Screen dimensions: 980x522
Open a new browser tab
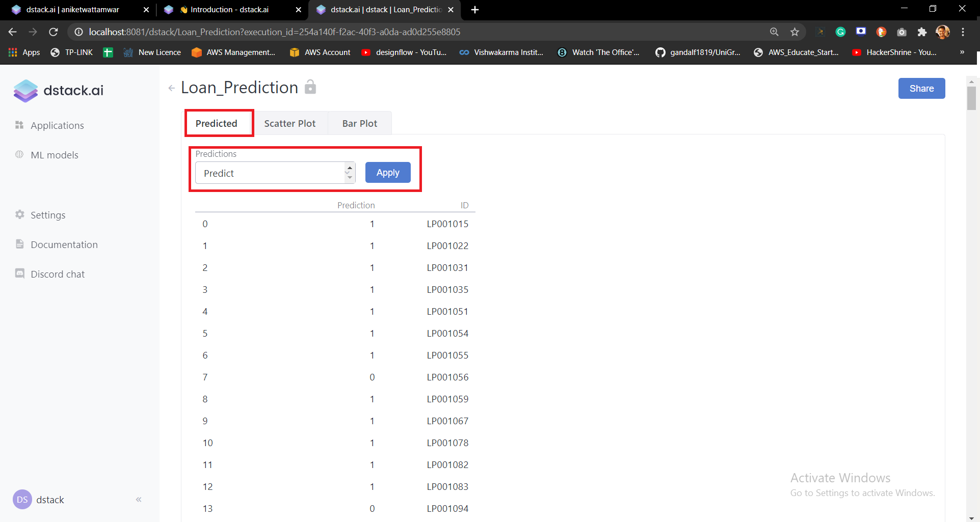(475, 10)
